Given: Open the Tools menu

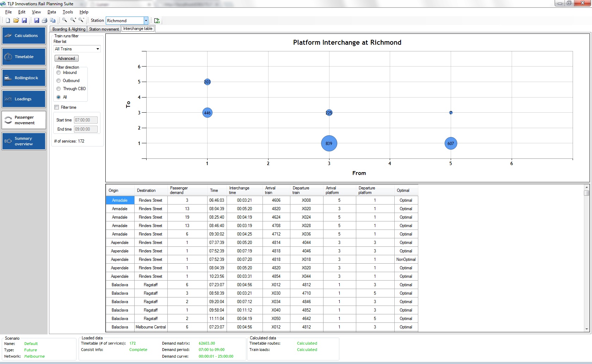Looking at the screenshot, I should click(68, 12).
